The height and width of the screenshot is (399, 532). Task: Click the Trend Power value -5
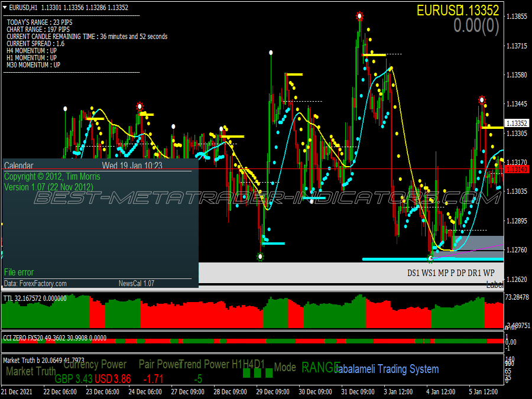(198, 379)
